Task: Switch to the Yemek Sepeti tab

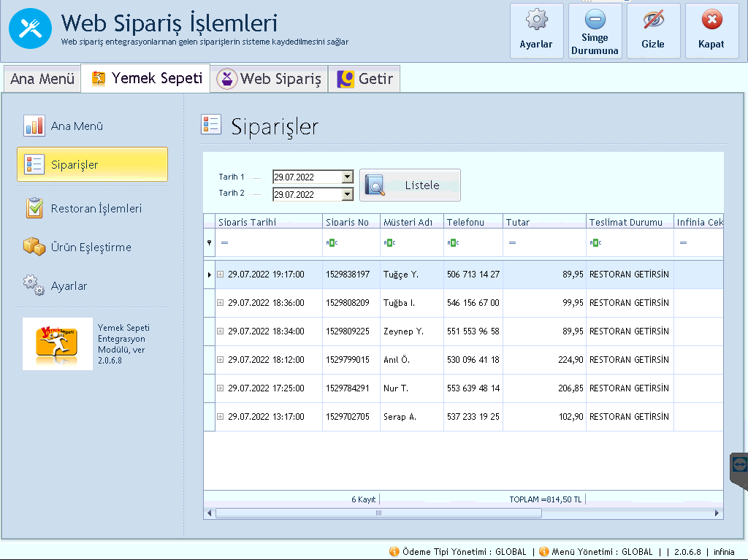Action: tap(146, 77)
